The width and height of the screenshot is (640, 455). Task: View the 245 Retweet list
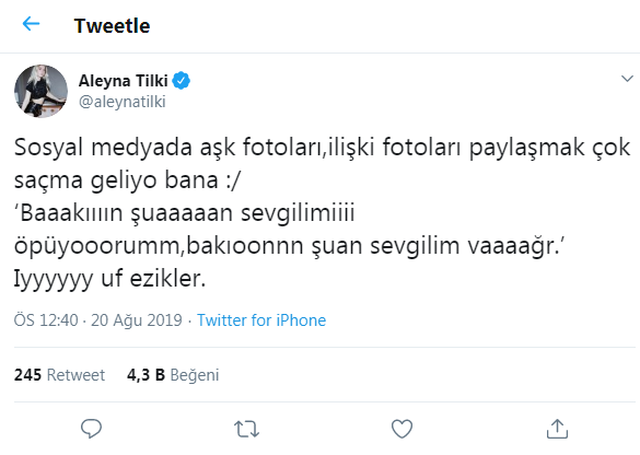59,375
